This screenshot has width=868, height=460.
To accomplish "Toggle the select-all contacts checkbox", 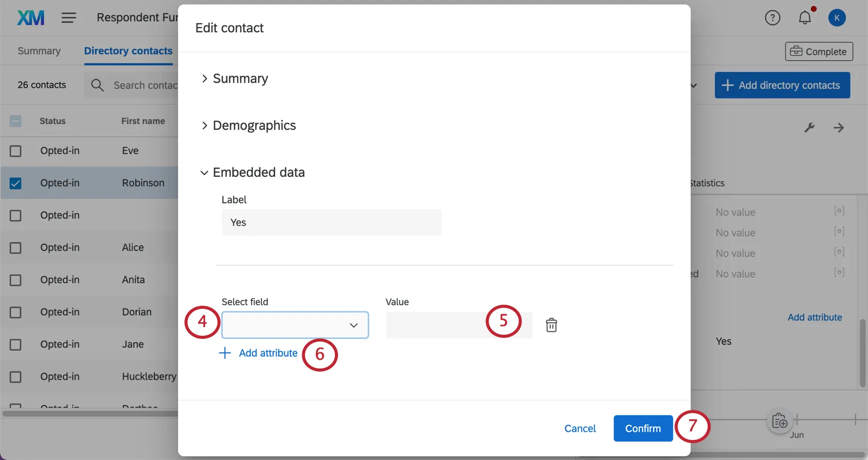I will [16, 121].
